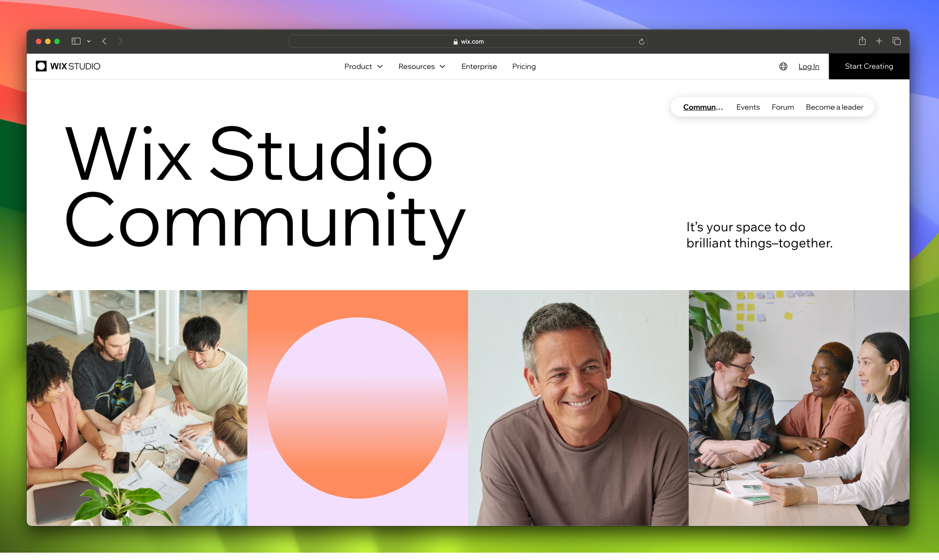Toggle the Safari sidebar icon
The image size is (939, 560).
pos(76,41)
